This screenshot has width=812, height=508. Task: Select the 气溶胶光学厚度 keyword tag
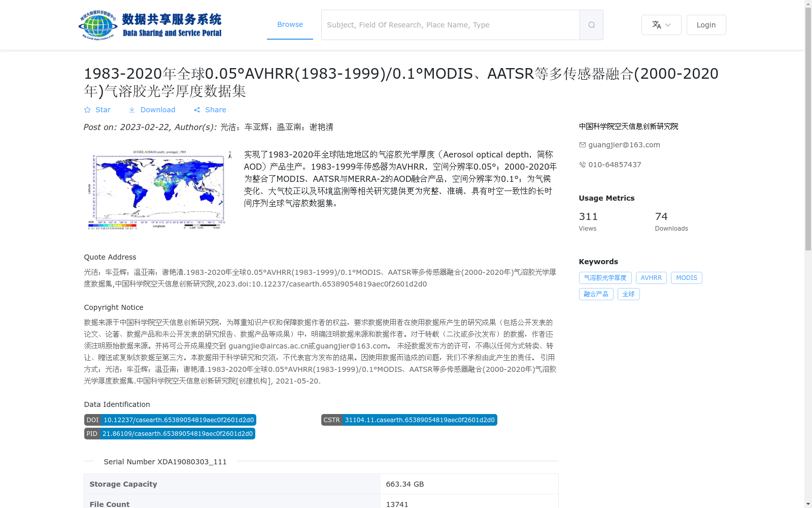tap(605, 278)
